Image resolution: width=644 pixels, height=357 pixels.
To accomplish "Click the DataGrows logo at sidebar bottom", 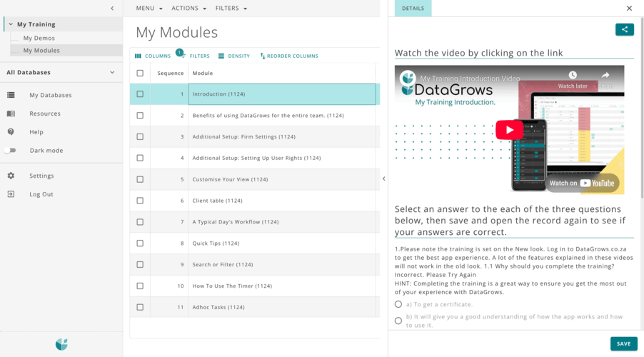I will [61, 344].
